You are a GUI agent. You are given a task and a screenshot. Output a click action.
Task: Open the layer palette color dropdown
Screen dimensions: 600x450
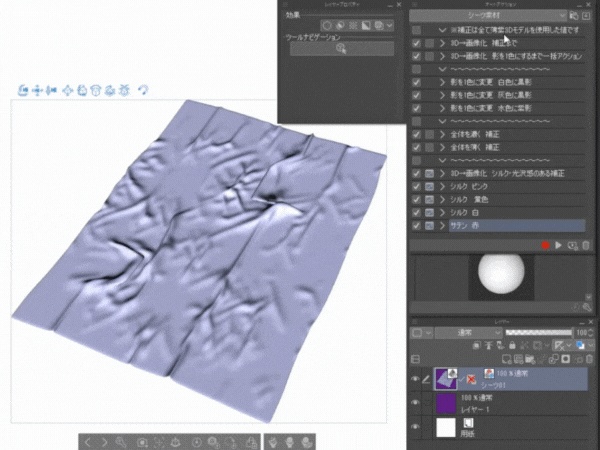(421, 333)
